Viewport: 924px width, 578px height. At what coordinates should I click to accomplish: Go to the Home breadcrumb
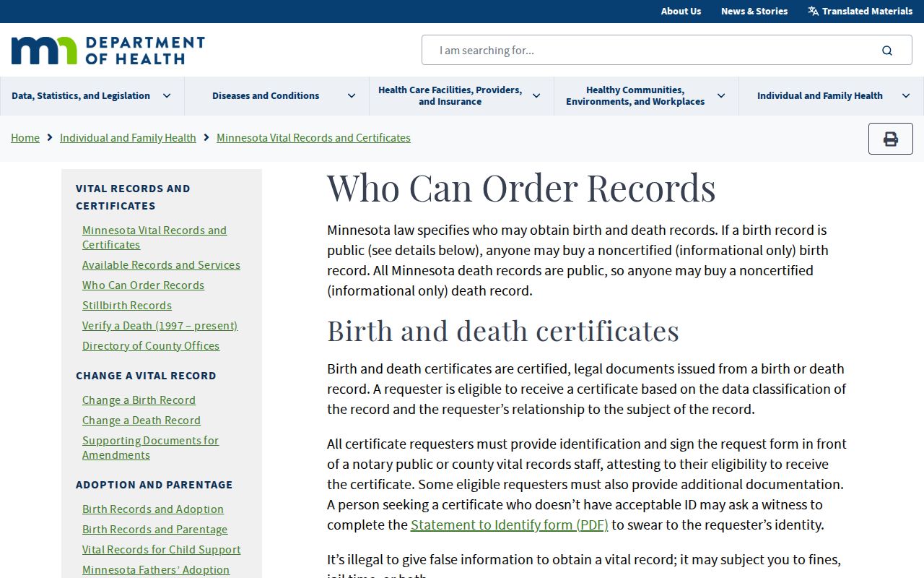[25, 138]
